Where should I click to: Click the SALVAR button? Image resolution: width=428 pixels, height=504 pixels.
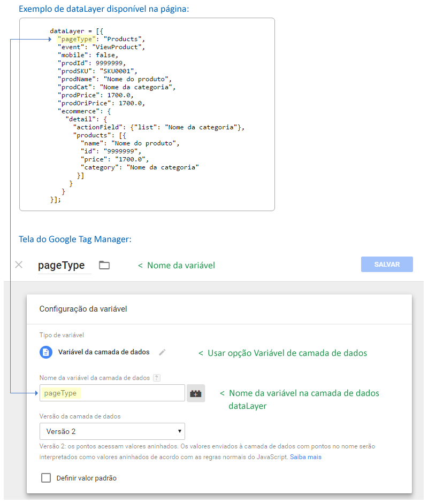pos(387,264)
